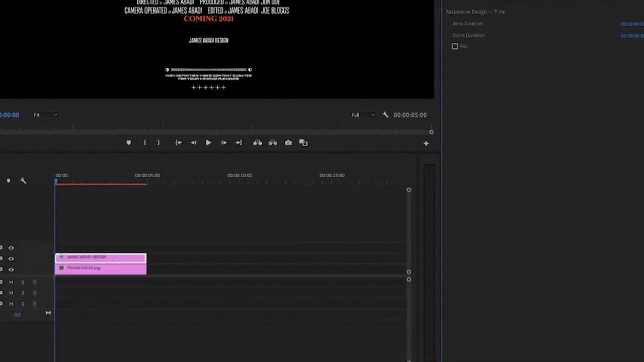The width and height of the screenshot is (644, 362).
Task: Click voice-over mic on bottom audio track
Action: click(35, 304)
